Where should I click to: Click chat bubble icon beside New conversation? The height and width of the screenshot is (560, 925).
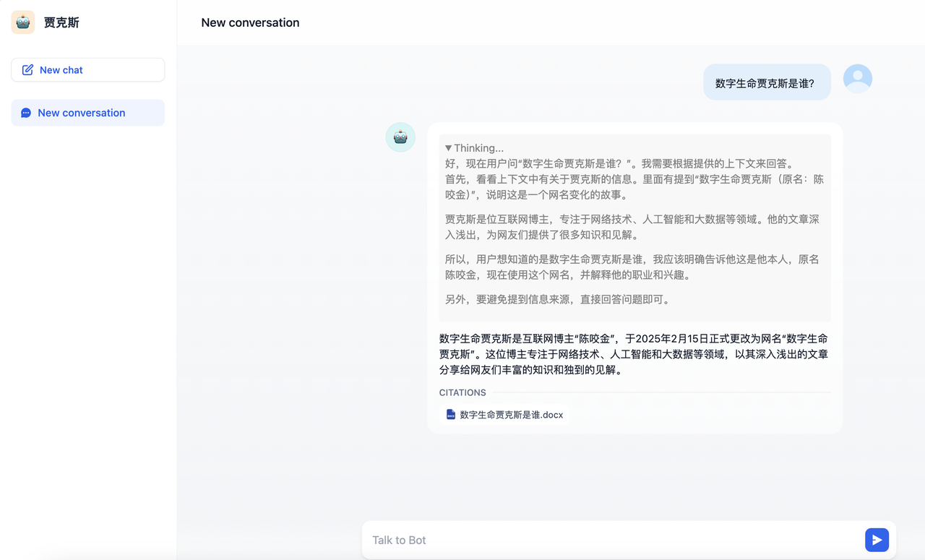click(26, 113)
